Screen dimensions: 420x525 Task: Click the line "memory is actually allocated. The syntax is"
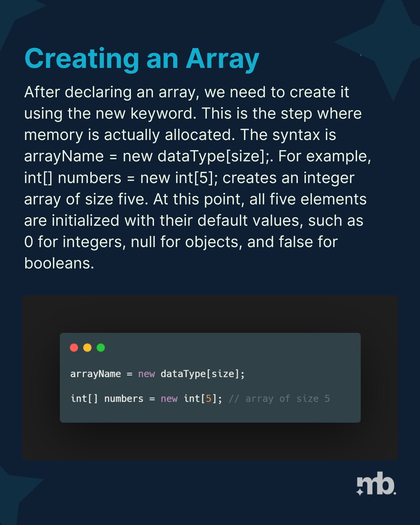pyautogui.click(x=180, y=135)
